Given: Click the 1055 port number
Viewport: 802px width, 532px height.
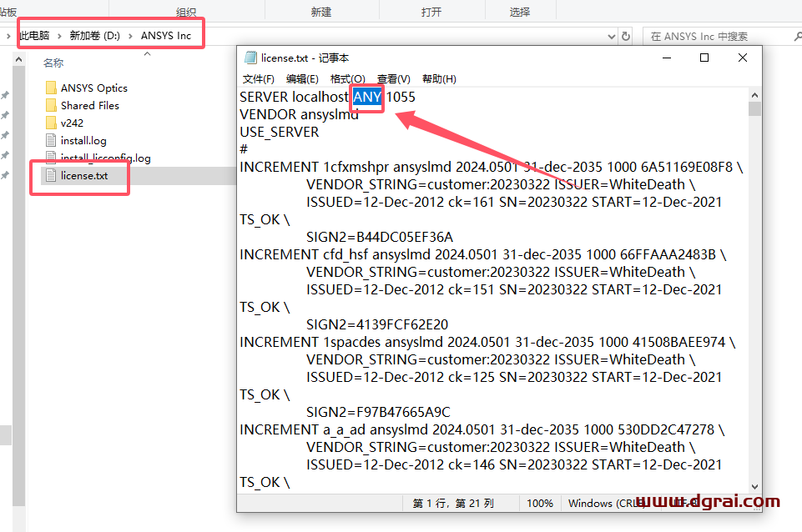Looking at the screenshot, I should pos(401,97).
